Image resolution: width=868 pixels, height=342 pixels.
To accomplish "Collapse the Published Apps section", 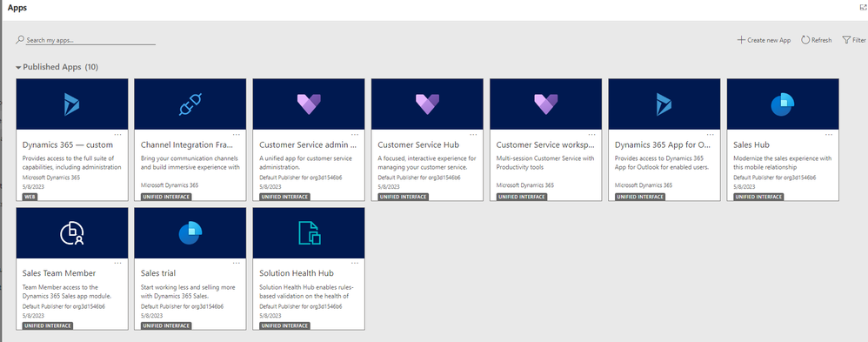I will coord(18,68).
